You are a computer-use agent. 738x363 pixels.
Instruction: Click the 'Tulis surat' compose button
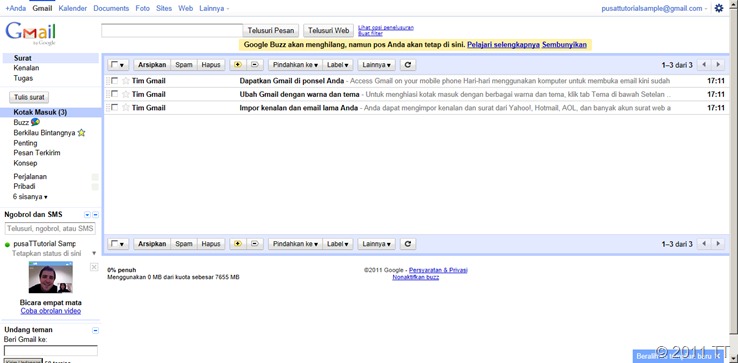pos(29,97)
